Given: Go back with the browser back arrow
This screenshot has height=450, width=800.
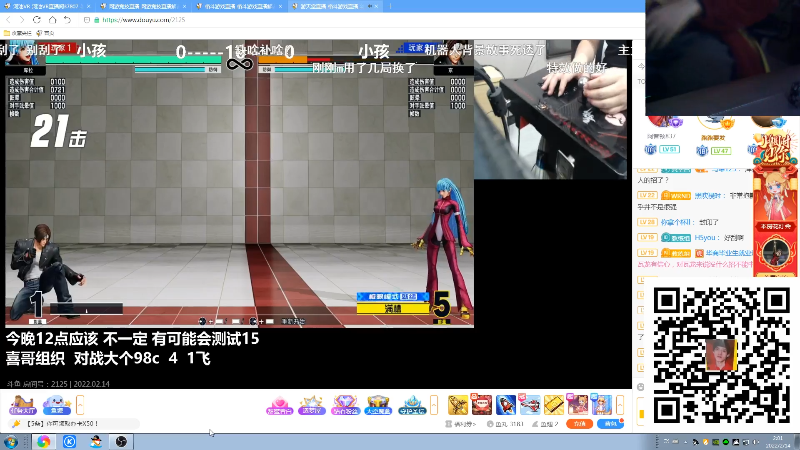Looking at the screenshot, I should pyautogui.click(x=8, y=20).
